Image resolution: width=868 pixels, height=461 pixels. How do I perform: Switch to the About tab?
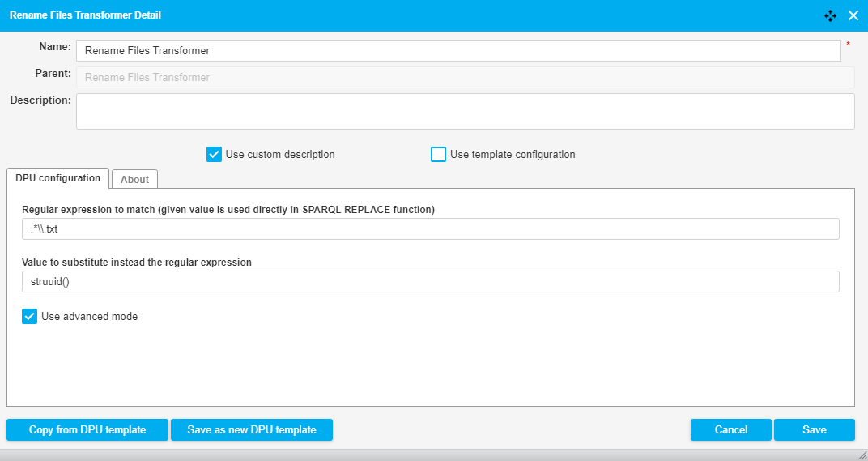[134, 179]
